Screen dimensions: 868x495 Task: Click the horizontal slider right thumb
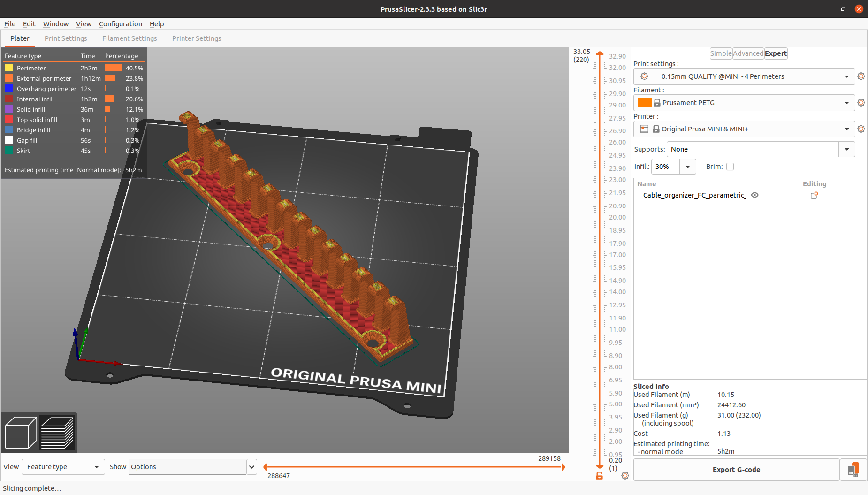point(563,467)
